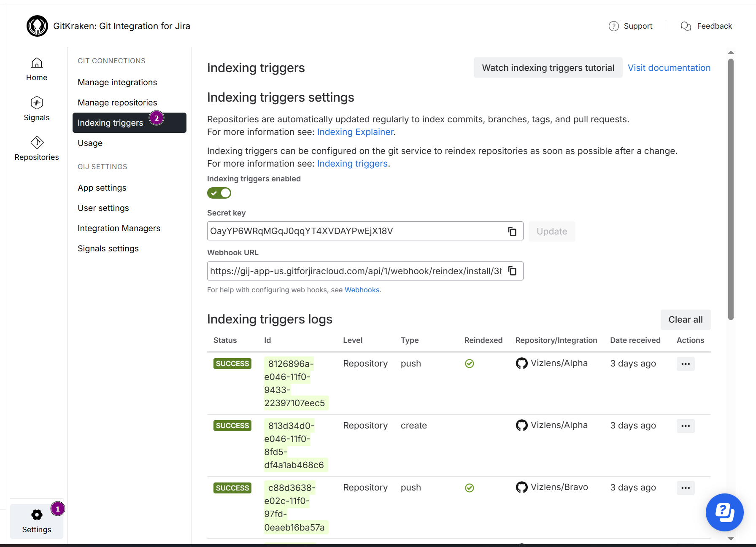The width and height of the screenshot is (756, 547).
Task: Select Manage integrations in the menu
Action: tap(117, 82)
